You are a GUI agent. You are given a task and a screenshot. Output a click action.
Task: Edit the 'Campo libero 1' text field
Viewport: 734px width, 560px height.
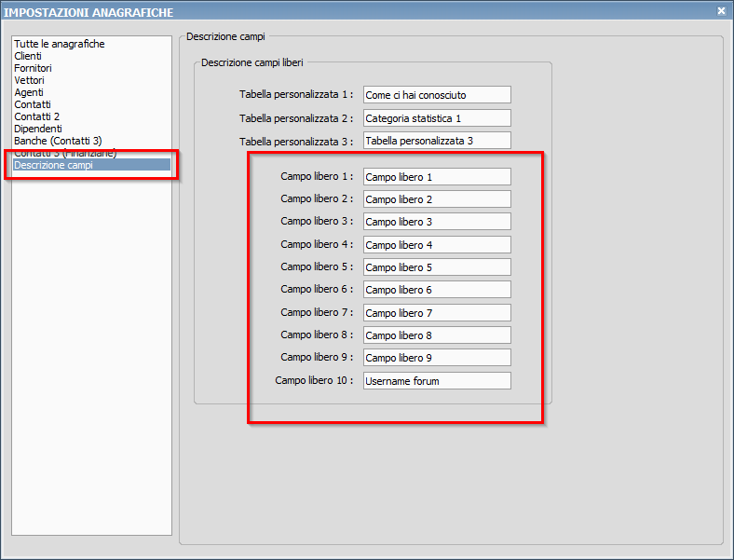tap(437, 177)
